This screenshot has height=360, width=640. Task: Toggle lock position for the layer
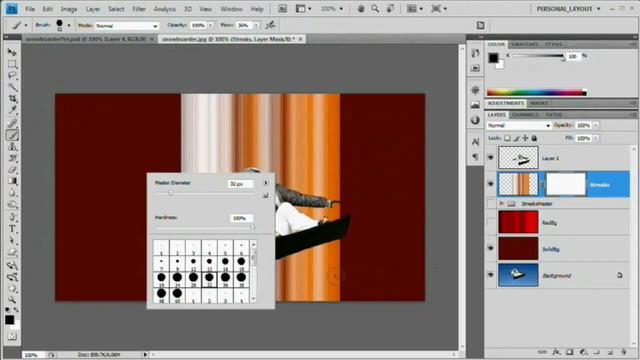[525, 138]
